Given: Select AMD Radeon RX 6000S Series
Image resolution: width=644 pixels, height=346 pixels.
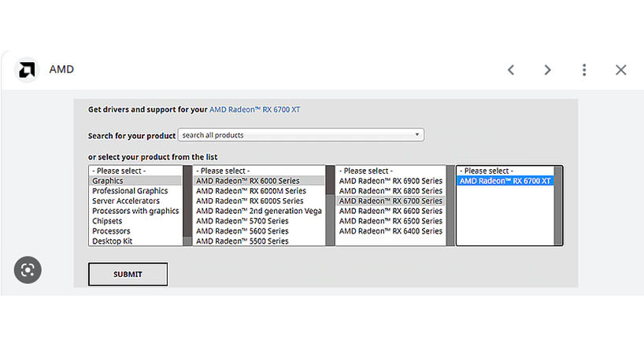Looking at the screenshot, I should 259,201.
